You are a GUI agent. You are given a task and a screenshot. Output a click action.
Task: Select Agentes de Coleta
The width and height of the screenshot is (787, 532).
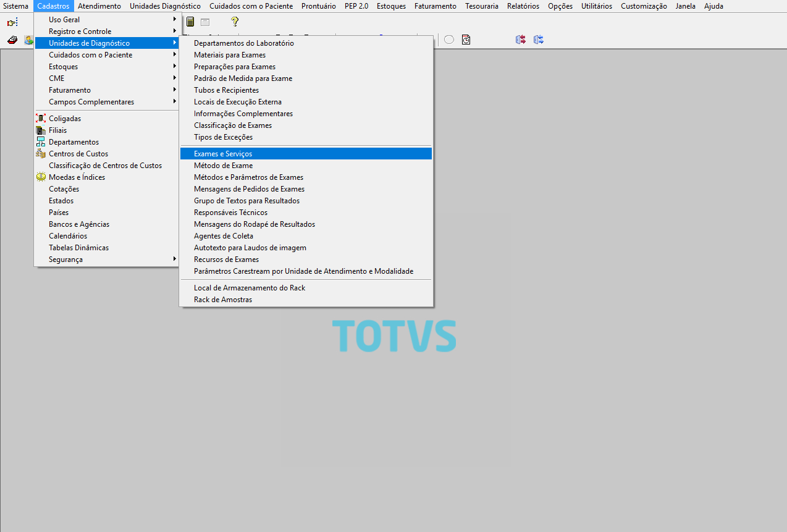coord(306,236)
